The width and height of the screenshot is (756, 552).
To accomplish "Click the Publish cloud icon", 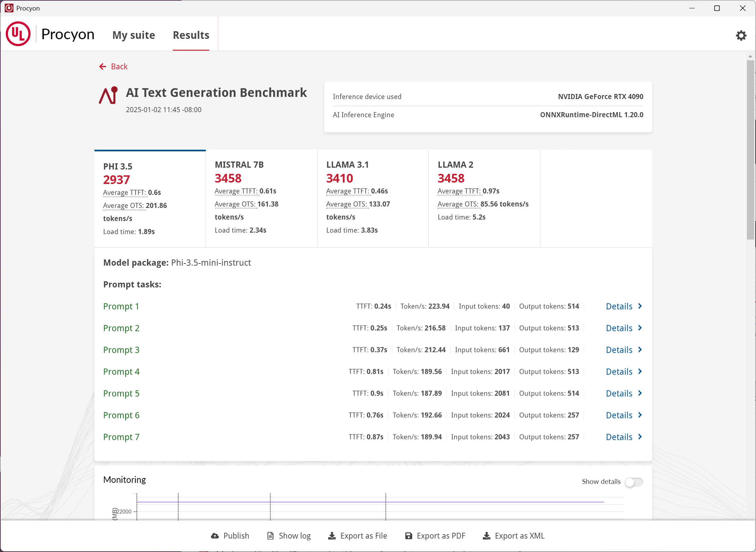I will coord(215,536).
